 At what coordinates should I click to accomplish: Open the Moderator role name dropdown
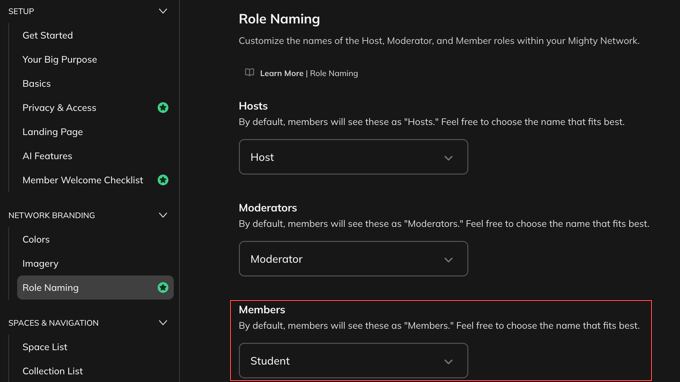pos(353,259)
